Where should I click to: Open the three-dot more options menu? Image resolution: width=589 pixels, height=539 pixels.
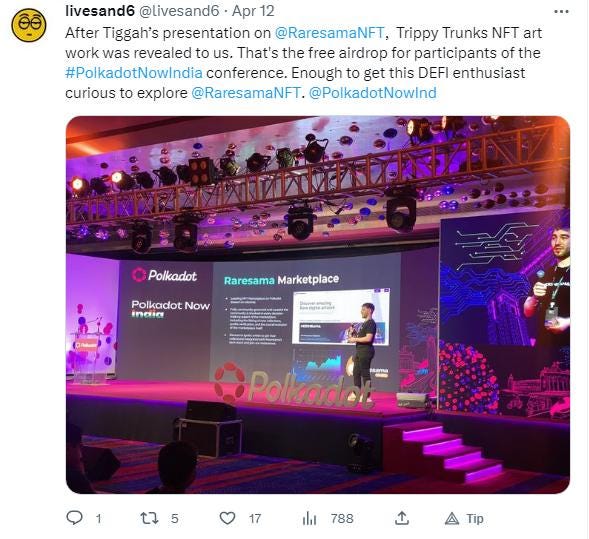[x=561, y=12]
